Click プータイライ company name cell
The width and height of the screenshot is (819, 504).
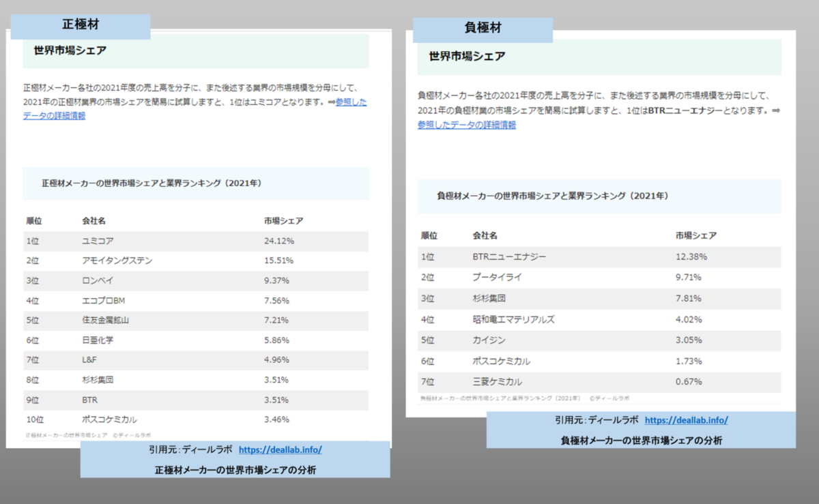click(496, 278)
